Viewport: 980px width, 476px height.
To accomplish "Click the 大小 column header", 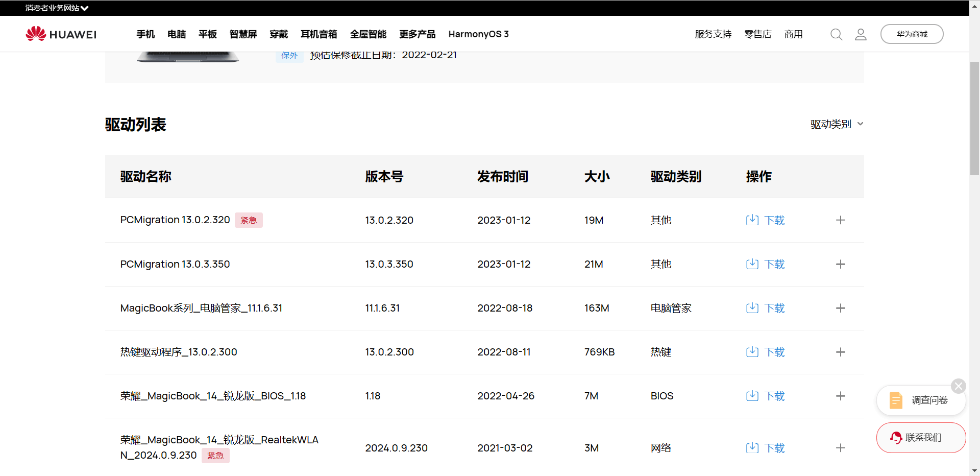I will (597, 177).
